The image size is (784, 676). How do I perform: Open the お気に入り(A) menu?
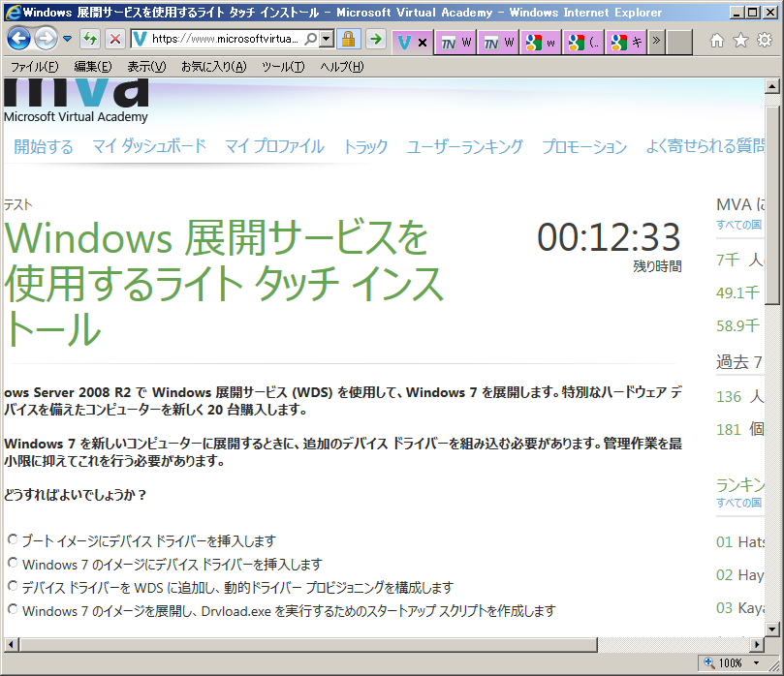213,67
